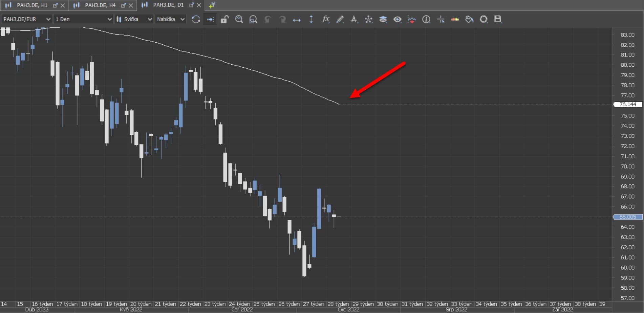
Task: Click the 22 týden time axis label
Action: pyautogui.click(x=190, y=304)
